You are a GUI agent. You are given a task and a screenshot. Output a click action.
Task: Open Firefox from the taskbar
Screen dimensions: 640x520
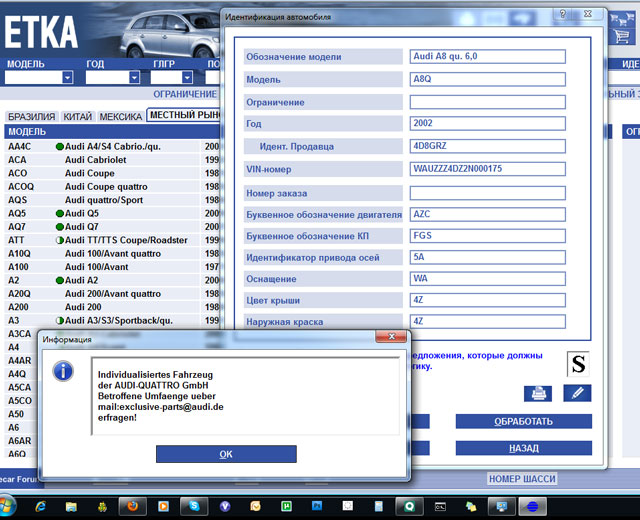click(132, 507)
